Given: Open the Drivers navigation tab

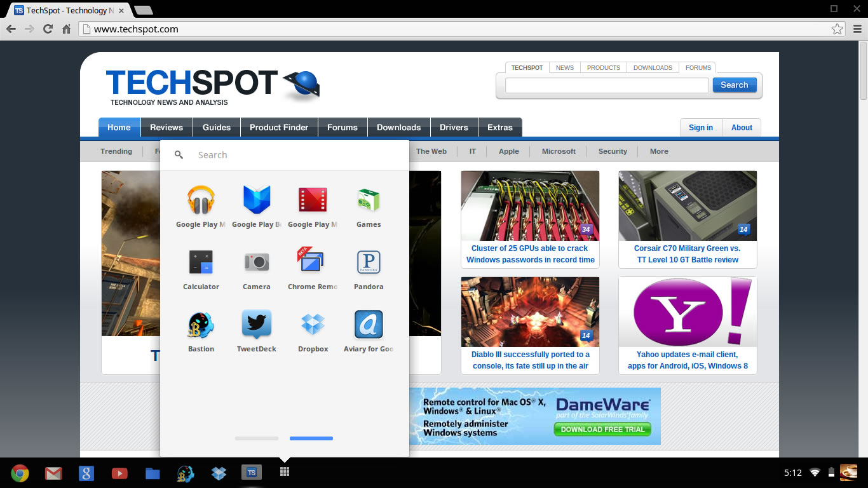Looking at the screenshot, I should coord(454,127).
